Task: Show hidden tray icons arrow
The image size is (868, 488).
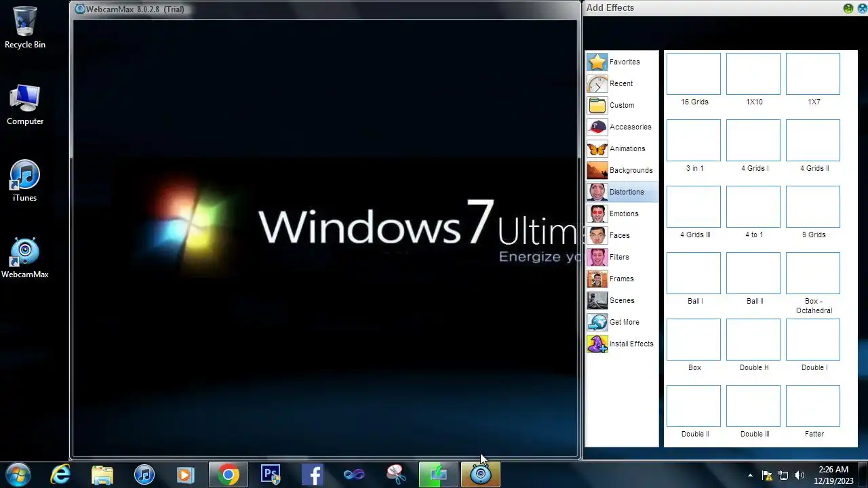Action: (x=750, y=475)
